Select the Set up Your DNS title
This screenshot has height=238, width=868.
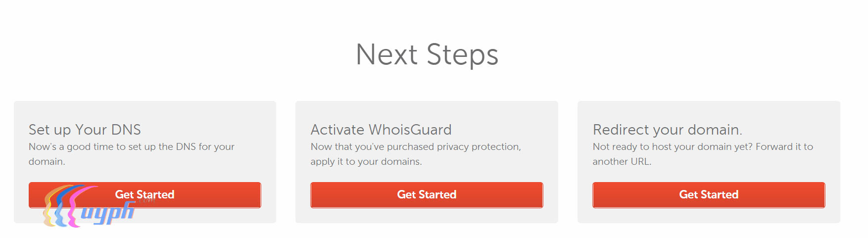(85, 130)
